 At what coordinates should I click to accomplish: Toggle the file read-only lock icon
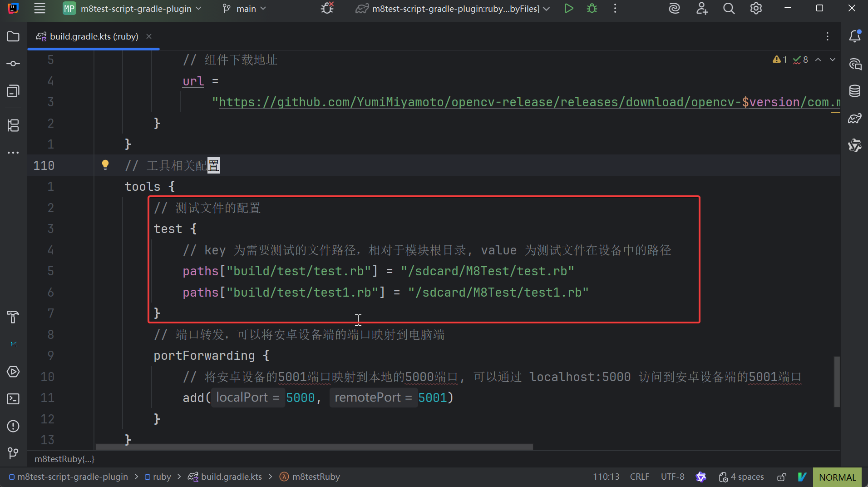click(x=781, y=477)
